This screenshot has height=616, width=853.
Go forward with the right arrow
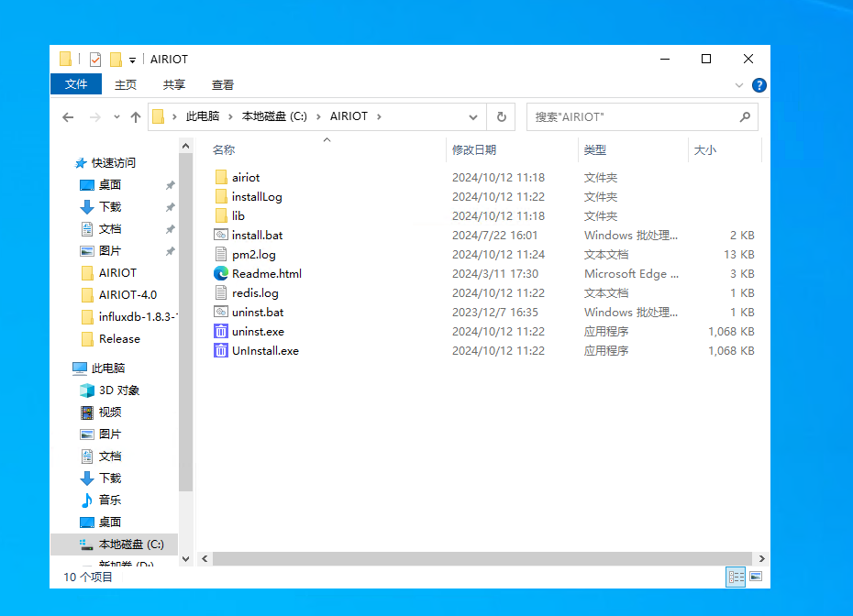pyautogui.click(x=94, y=117)
